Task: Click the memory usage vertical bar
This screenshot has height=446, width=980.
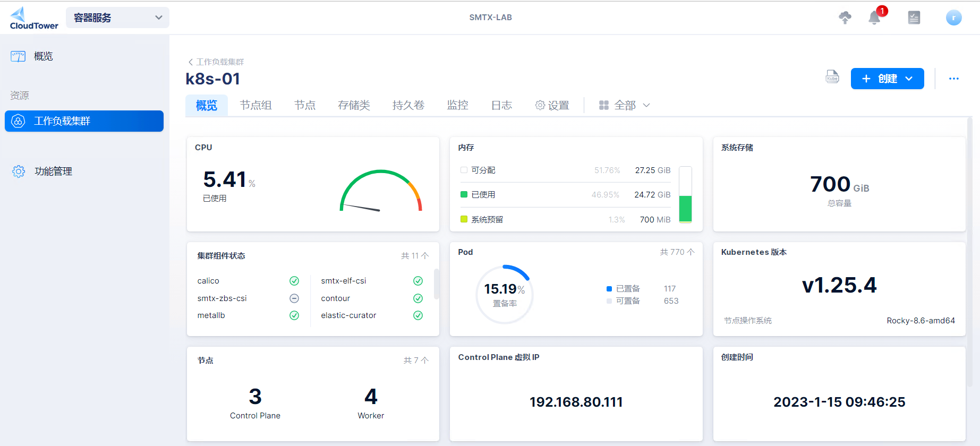Action: (x=685, y=194)
